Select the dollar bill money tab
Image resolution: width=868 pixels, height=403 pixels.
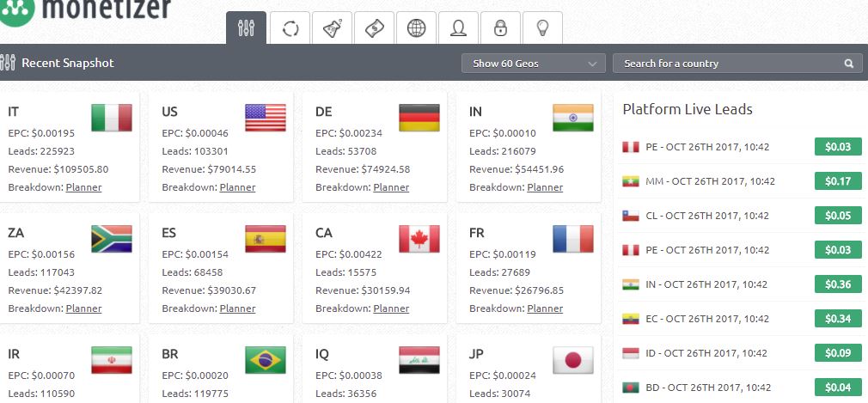pyautogui.click(x=374, y=28)
